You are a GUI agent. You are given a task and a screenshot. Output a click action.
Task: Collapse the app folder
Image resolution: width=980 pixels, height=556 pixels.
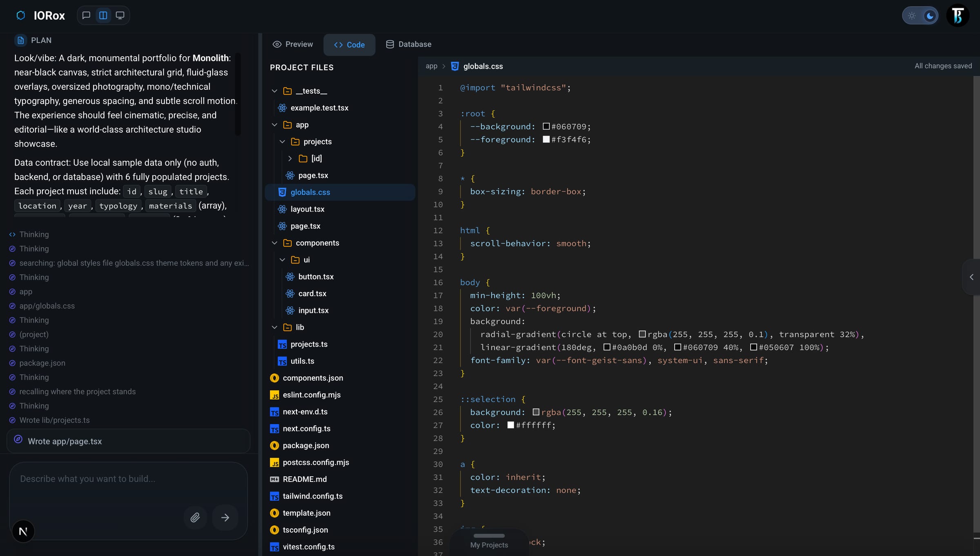tap(275, 125)
